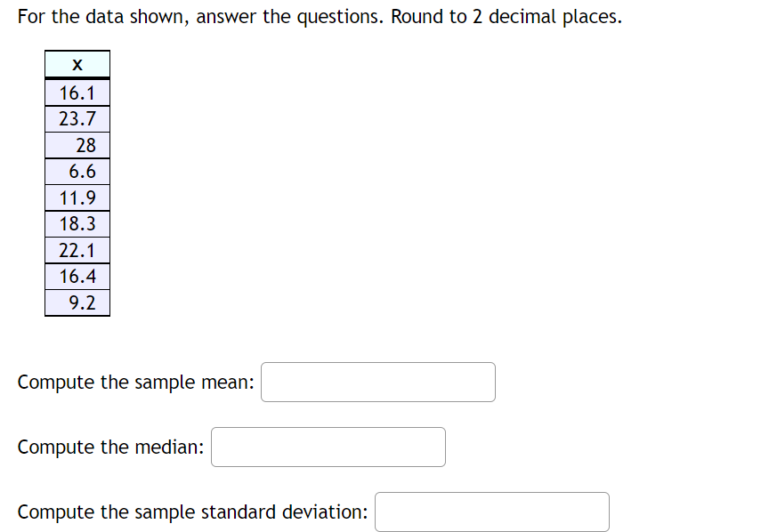Select the value 28 in the table
The height and width of the screenshot is (532, 769).
(x=77, y=144)
